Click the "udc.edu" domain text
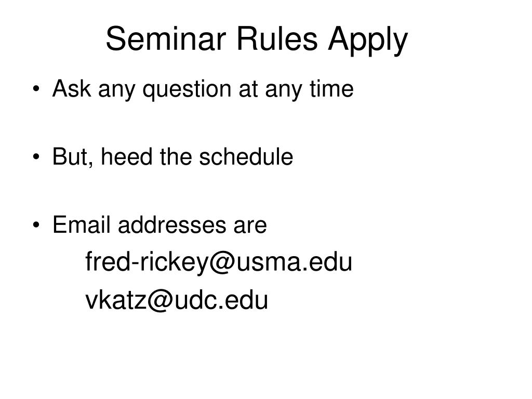Viewport: 532px width, 399px height. [x=221, y=300]
